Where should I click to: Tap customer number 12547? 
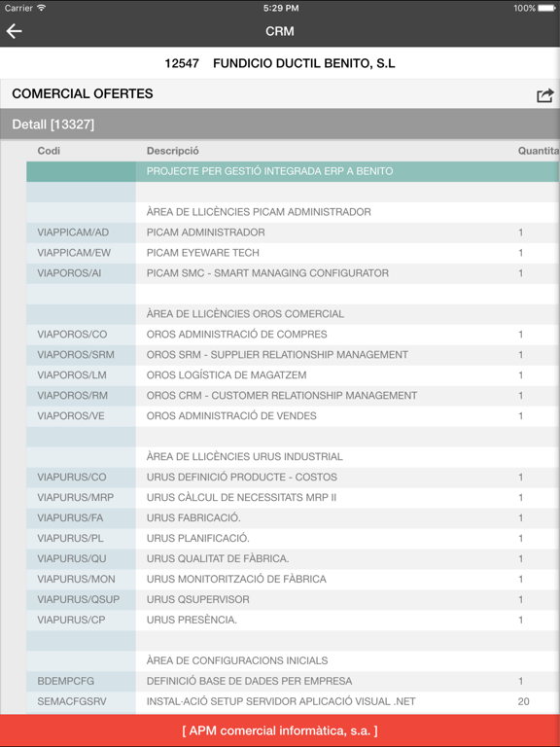pyautogui.click(x=182, y=63)
